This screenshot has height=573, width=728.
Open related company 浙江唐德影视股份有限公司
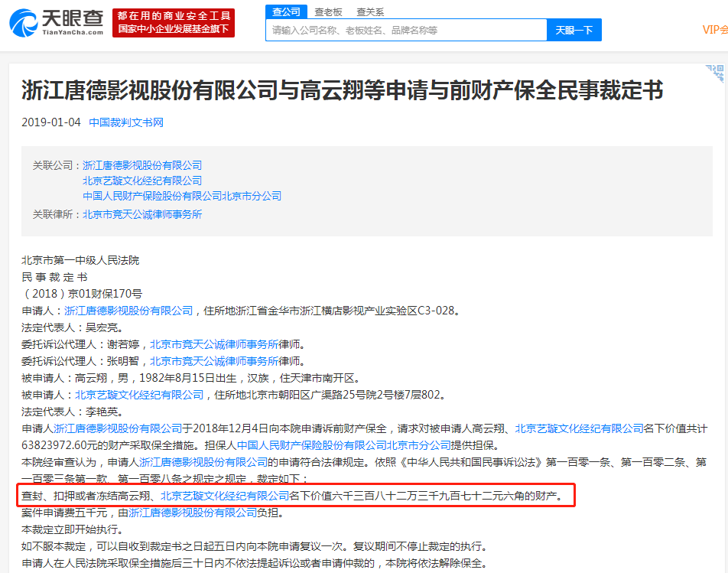[142, 165]
